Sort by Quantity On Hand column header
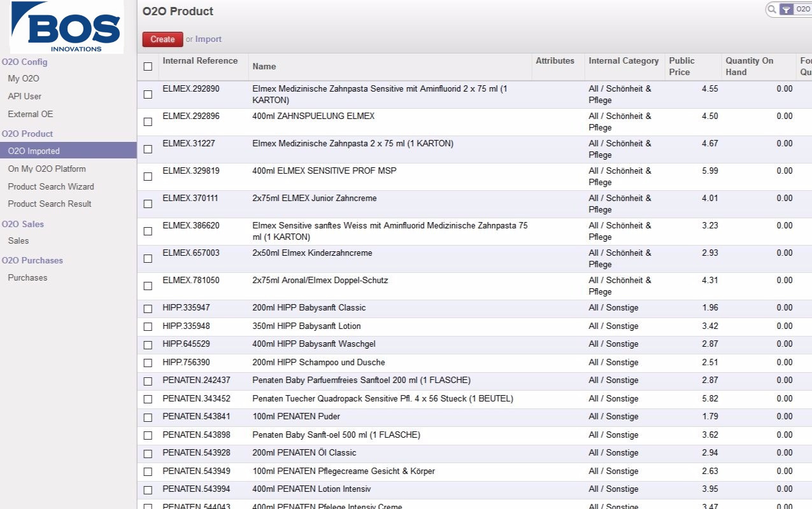This screenshot has width=812, height=509. (x=749, y=66)
